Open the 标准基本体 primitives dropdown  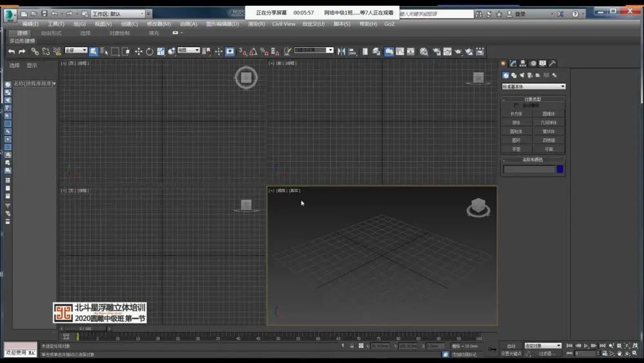click(533, 86)
